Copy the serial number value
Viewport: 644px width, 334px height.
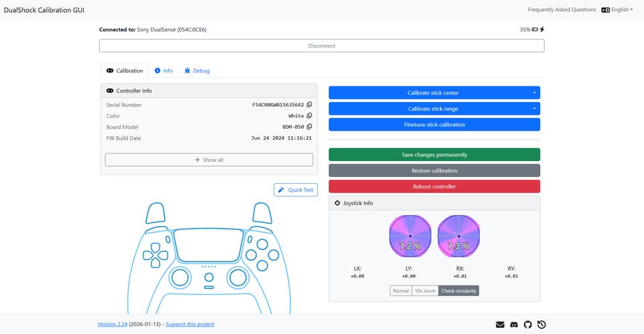pyautogui.click(x=309, y=105)
